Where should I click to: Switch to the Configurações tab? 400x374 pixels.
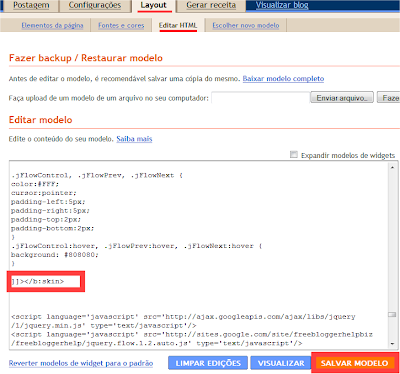[95, 6]
